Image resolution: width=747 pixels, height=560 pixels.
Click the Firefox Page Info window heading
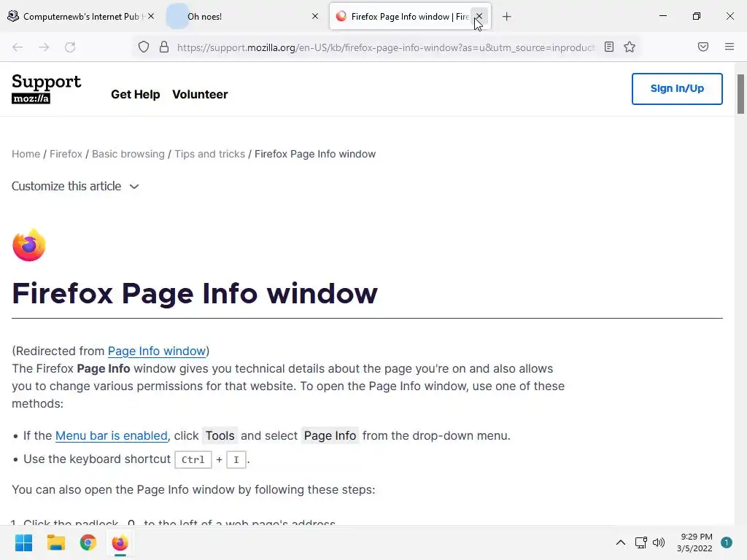click(x=195, y=293)
